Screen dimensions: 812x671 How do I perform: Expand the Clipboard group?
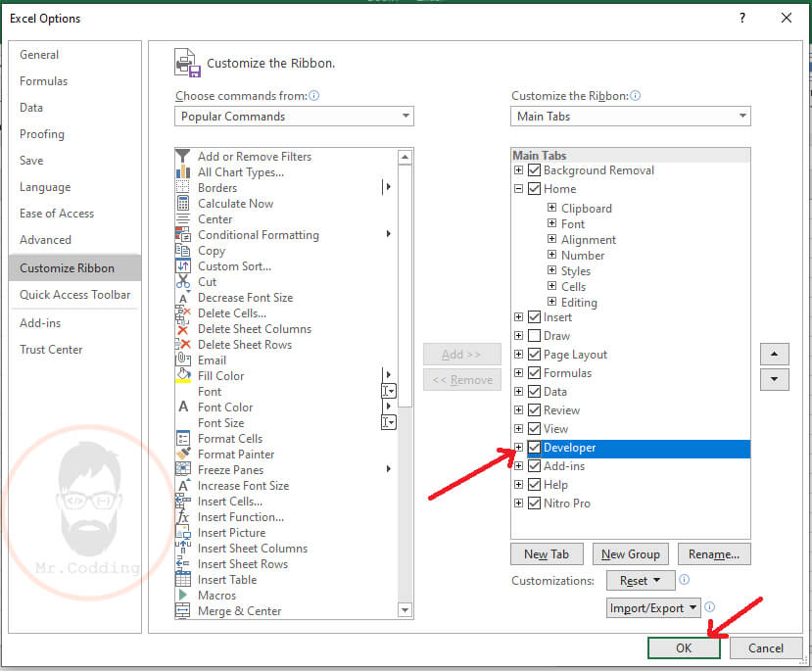(x=552, y=208)
